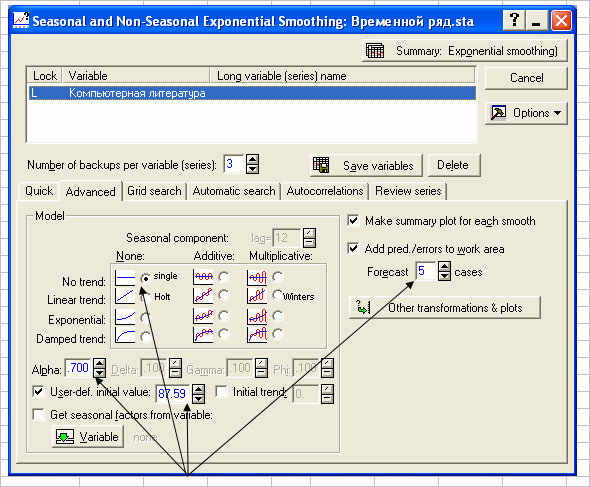Click the seasonal lag stepper arrows
Screen dimensions: 590x487
coord(309,237)
